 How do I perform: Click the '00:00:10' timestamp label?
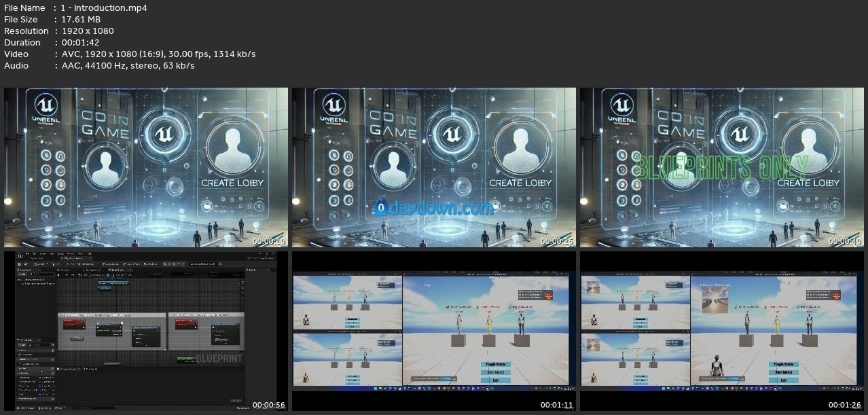[269, 241]
